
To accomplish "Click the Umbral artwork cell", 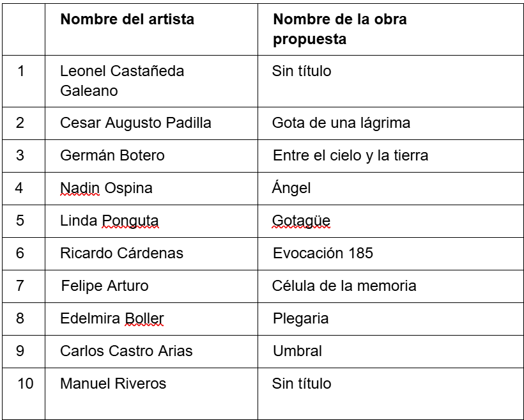I will pos(390,352).
